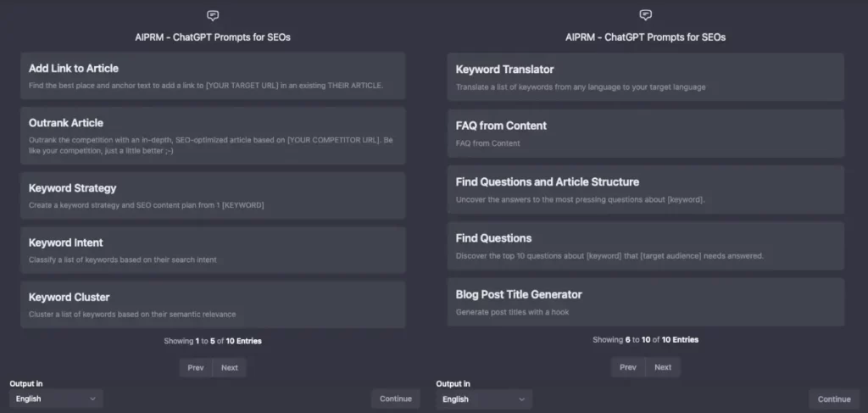This screenshot has width=868, height=413.
Task: Choose Find Questions and Article Structure prompt
Action: tap(645, 189)
